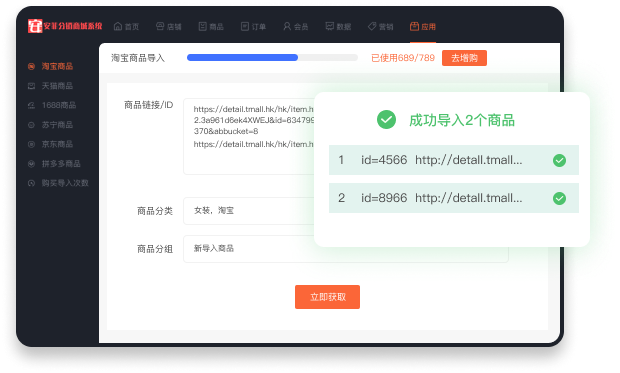Go to the 会员 navigation menu
Image resolution: width=620 pixels, height=373 pixels.
tap(295, 27)
